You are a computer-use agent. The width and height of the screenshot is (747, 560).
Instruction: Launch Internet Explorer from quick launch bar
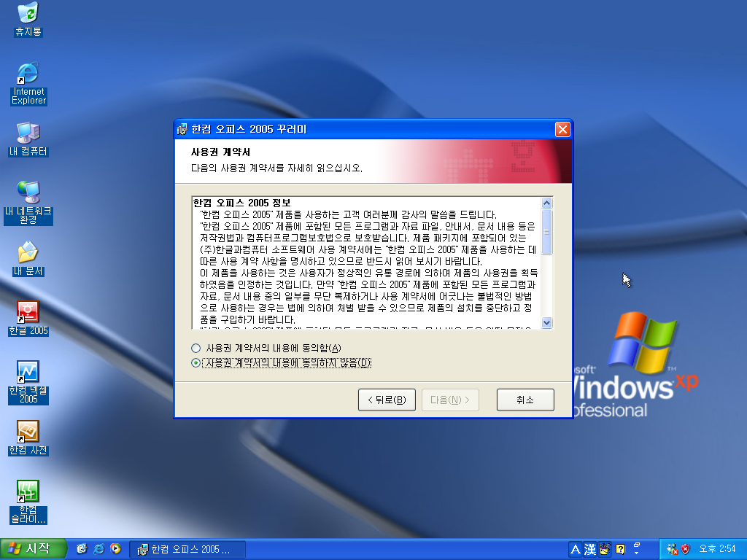[98, 549]
